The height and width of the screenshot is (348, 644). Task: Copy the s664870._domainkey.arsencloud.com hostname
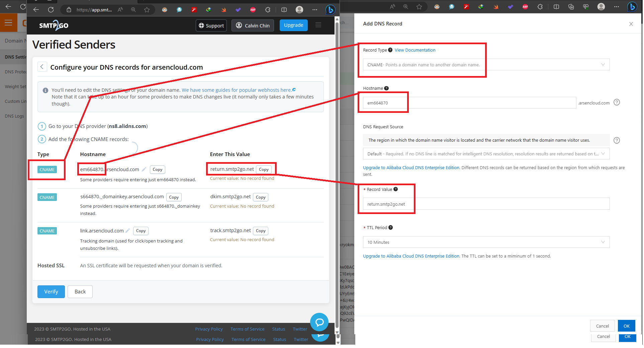click(x=174, y=197)
